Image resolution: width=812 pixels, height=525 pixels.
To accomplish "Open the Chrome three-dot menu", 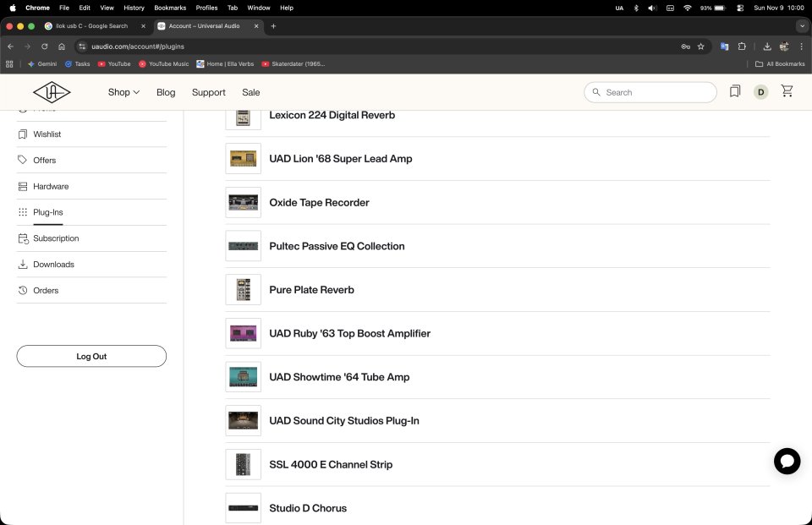I will [801, 46].
